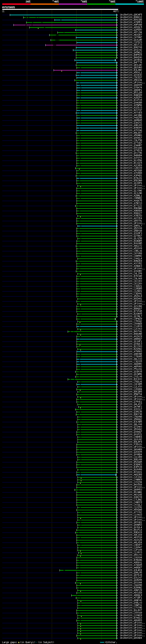146x644 pixels.
Task: Click the UniRef100_C2BX09 label
Action: click(x=131, y=168)
